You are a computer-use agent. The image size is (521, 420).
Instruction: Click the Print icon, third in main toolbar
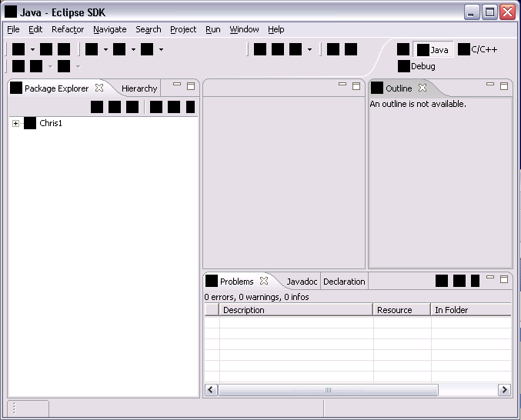[x=64, y=49]
